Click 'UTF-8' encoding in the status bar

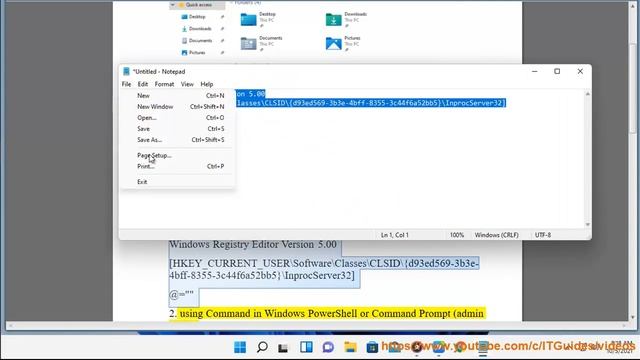[543, 235]
